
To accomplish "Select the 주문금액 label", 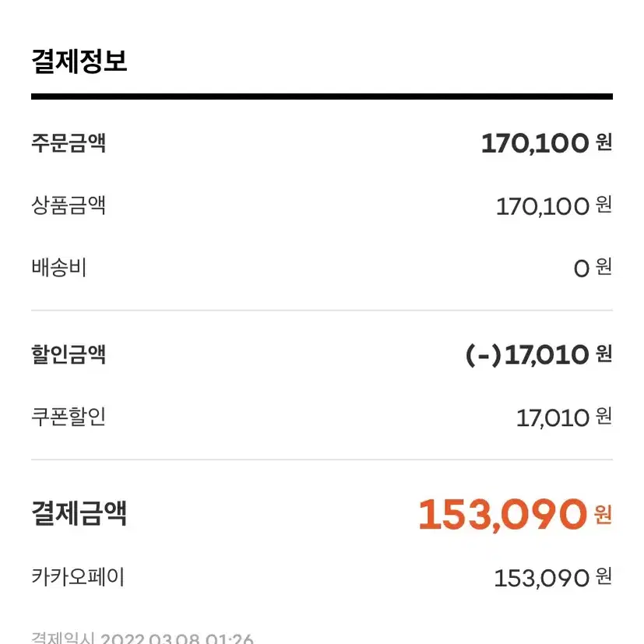I will (x=69, y=143).
